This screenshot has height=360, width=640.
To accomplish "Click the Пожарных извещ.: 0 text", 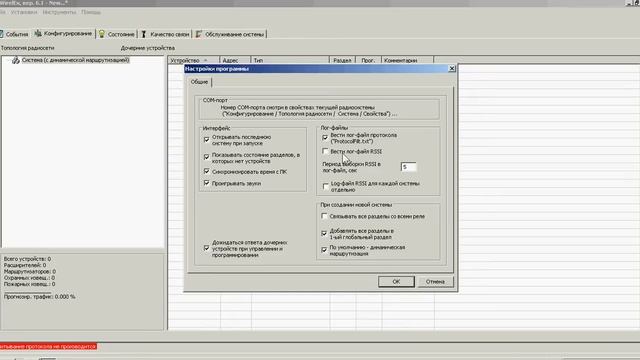I will [x=29, y=284].
